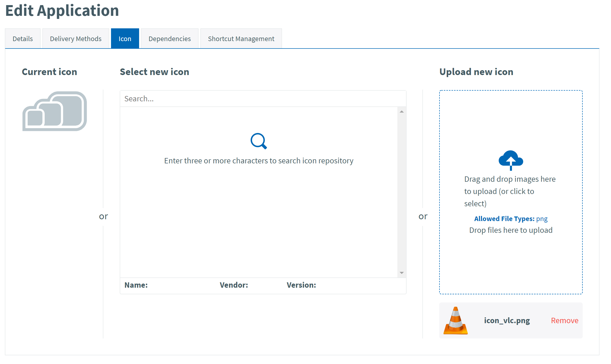Click inside the icon Search field
Viewport: 611px width, 364px height.
click(x=263, y=99)
